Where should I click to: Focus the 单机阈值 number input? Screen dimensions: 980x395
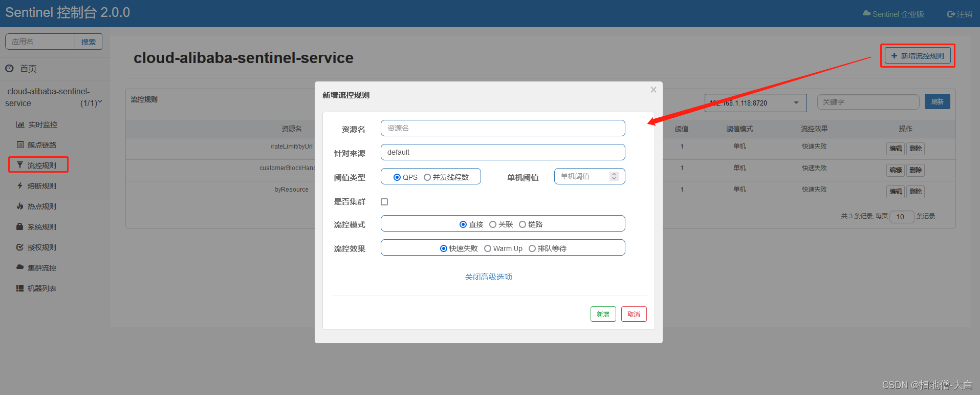[589, 176]
